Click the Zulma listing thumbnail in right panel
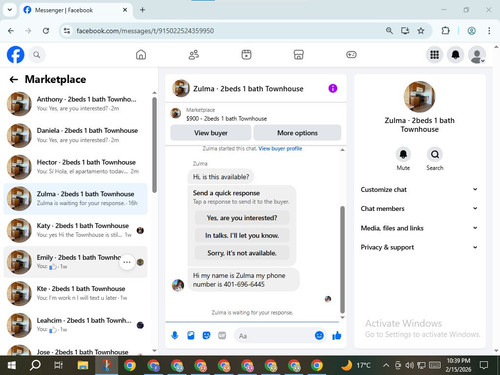 coord(419,97)
